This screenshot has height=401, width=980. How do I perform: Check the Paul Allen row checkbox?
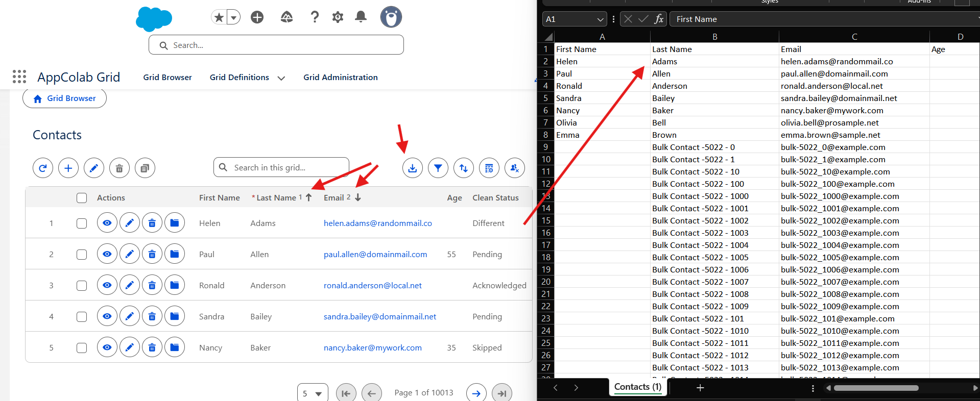coord(82,255)
